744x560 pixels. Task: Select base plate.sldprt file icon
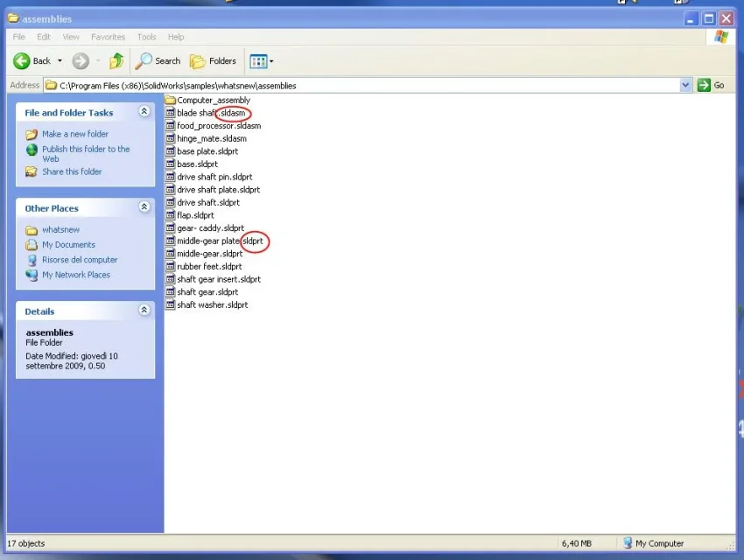[171, 151]
